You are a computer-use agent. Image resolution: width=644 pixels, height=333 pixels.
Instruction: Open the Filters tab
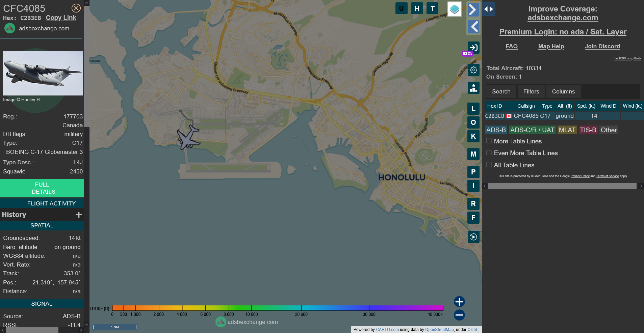(x=531, y=91)
